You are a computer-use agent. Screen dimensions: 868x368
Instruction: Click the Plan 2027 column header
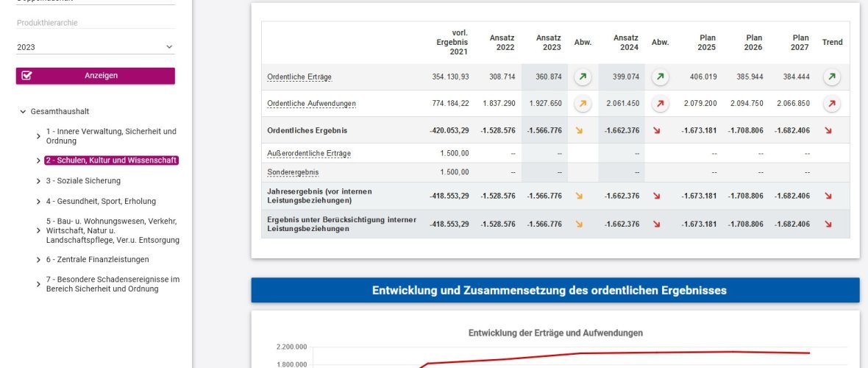coord(800,43)
